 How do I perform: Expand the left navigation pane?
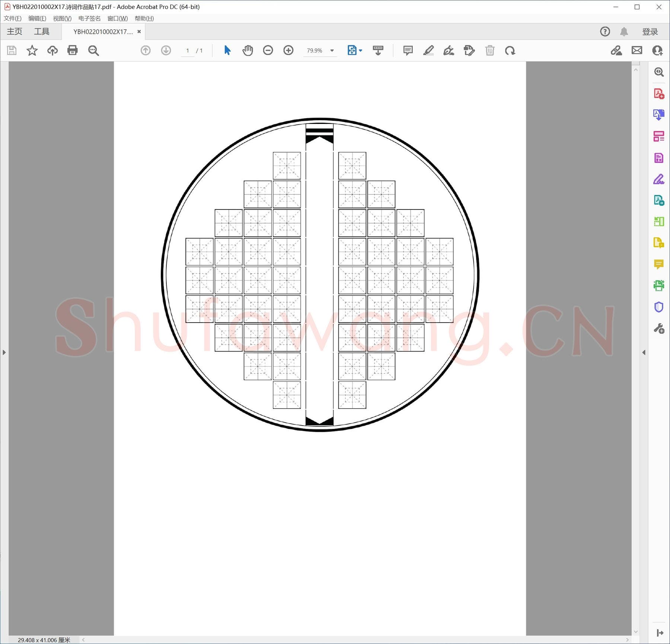coord(4,352)
